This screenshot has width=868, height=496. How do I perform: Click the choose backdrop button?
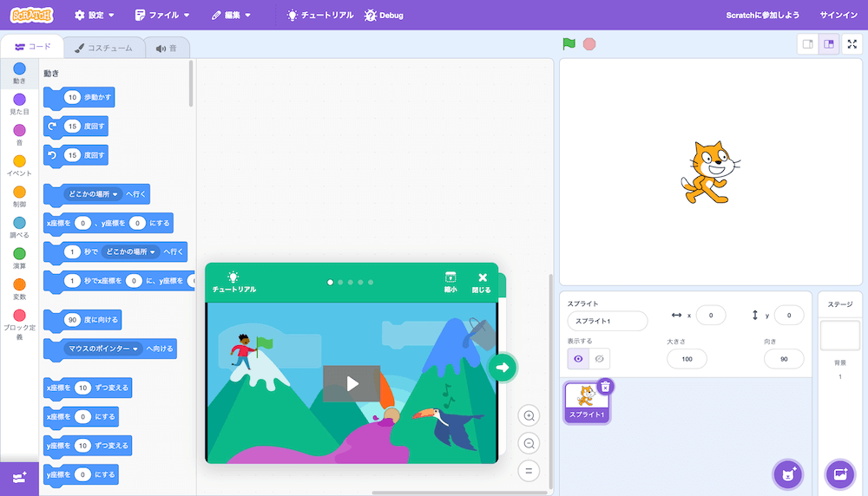(x=839, y=474)
